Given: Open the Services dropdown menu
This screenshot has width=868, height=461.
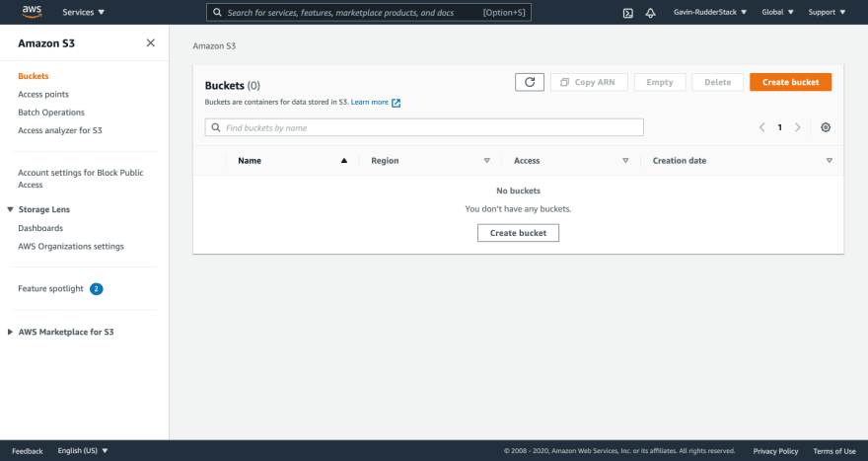Looking at the screenshot, I should coord(83,13).
